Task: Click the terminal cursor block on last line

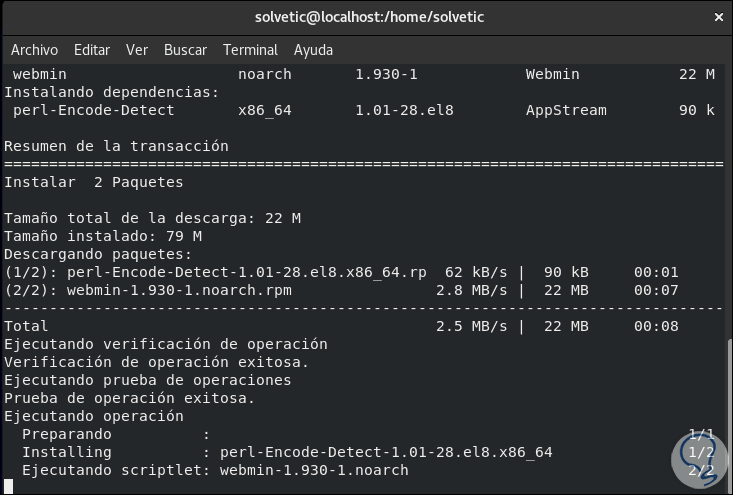Action: [9, 487]
